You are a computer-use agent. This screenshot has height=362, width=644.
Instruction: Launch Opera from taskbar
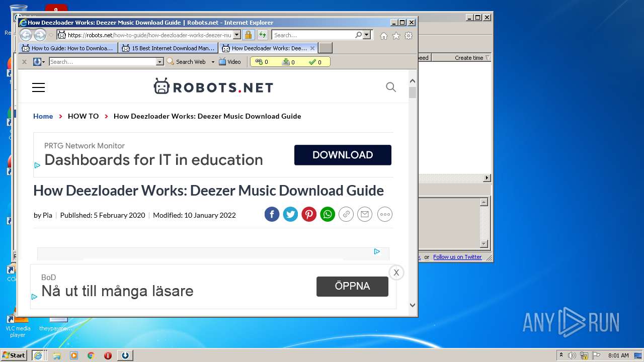click(108, 355)
